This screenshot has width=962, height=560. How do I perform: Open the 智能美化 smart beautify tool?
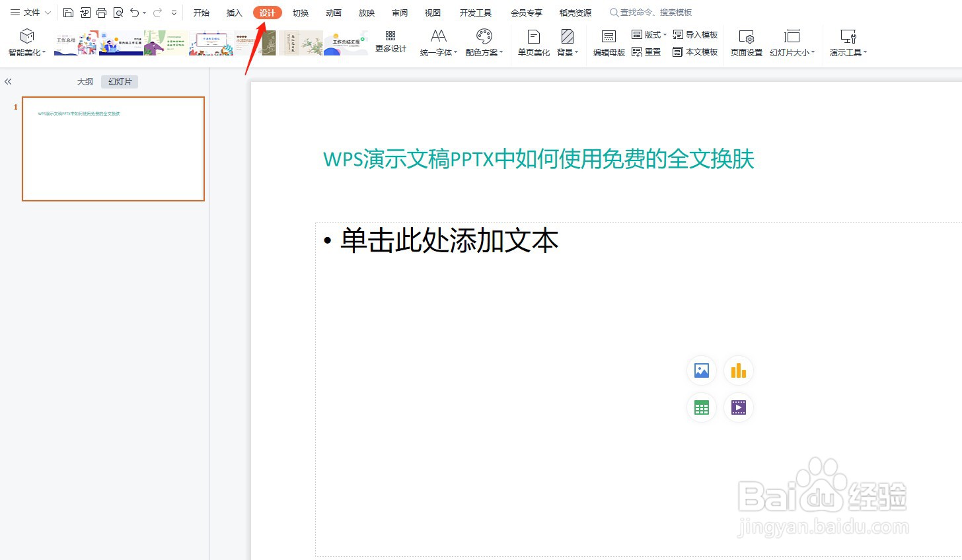[x=27, y=42]
